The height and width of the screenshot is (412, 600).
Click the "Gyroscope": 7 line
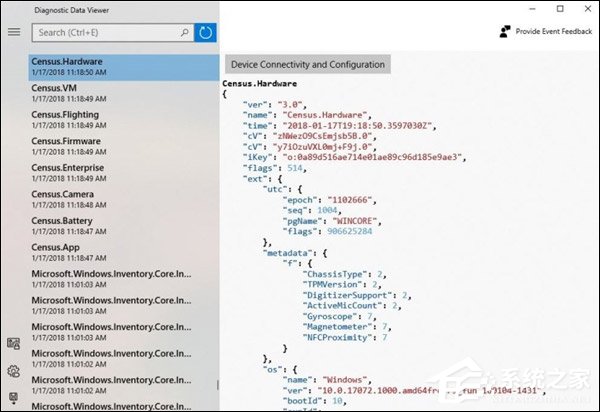tap(339, 316)
